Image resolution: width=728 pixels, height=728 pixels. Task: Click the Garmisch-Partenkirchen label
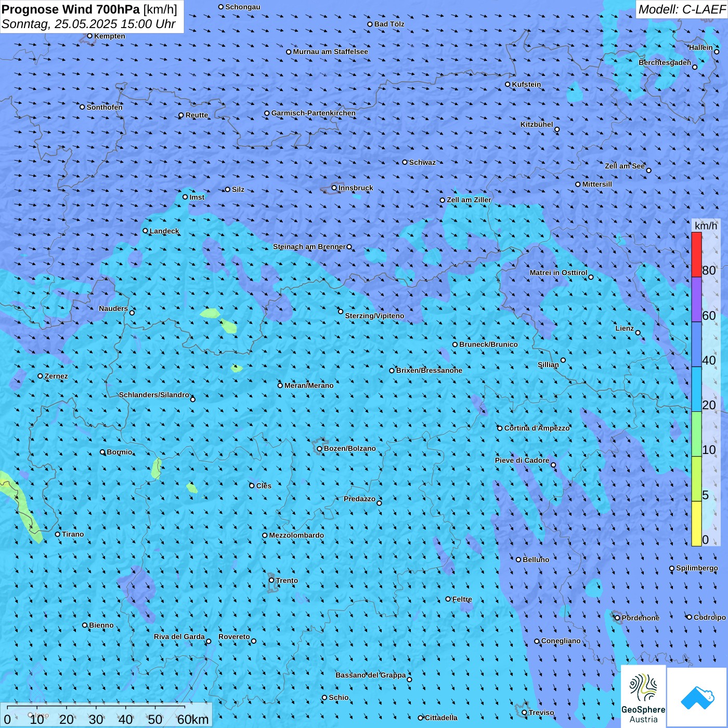(314, 113)
